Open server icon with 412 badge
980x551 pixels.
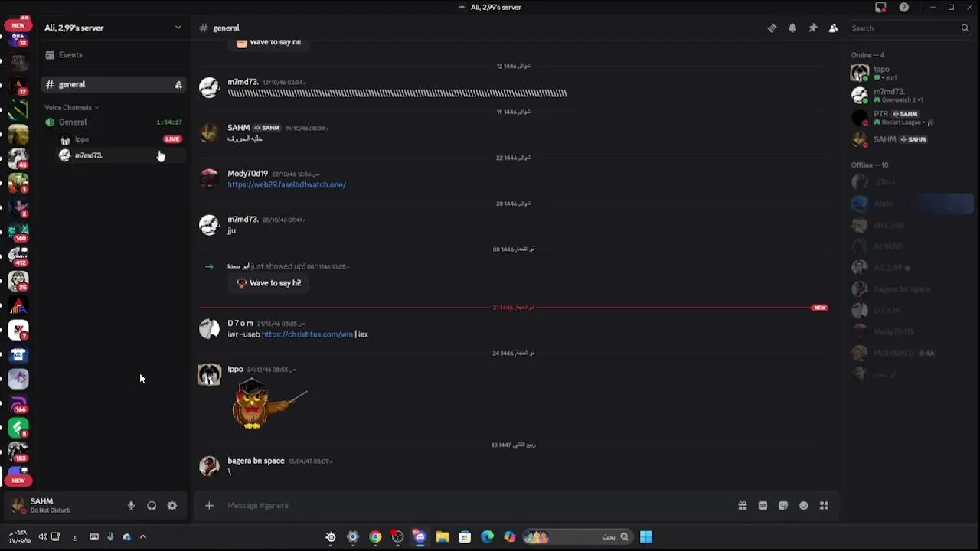click(18, 257)
